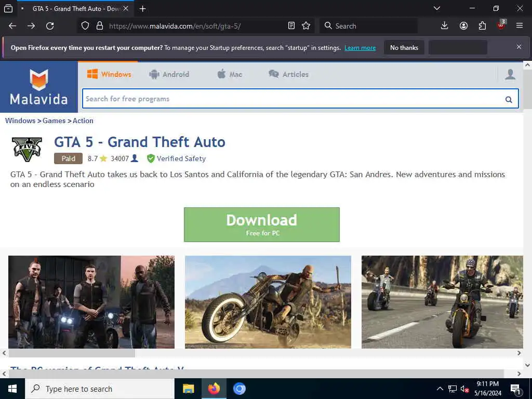Click the Verified Safety badge

pyautogui.click(x=177, y=158)
